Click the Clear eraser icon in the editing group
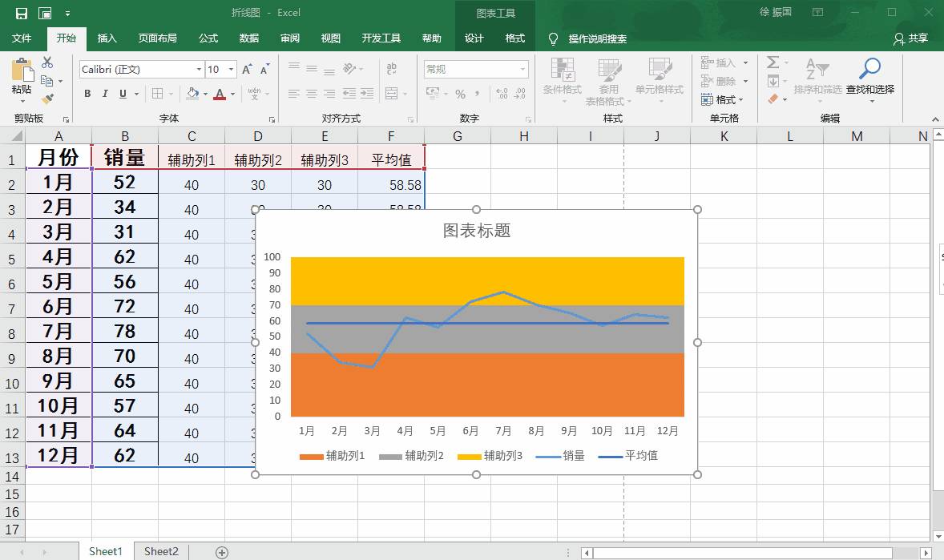Image resolution: width=944 pixels, height=560 pixels. pos(773,99)
